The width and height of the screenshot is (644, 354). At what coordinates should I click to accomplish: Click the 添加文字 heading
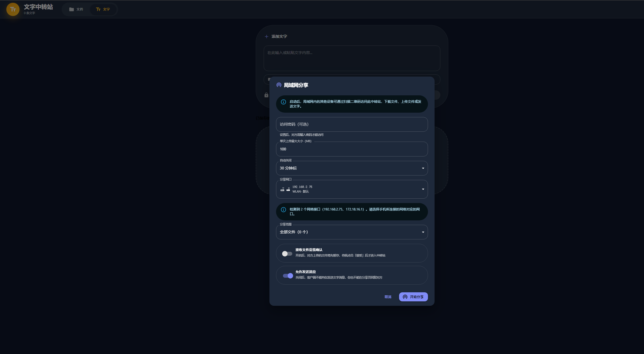click(x=279, y=36)
